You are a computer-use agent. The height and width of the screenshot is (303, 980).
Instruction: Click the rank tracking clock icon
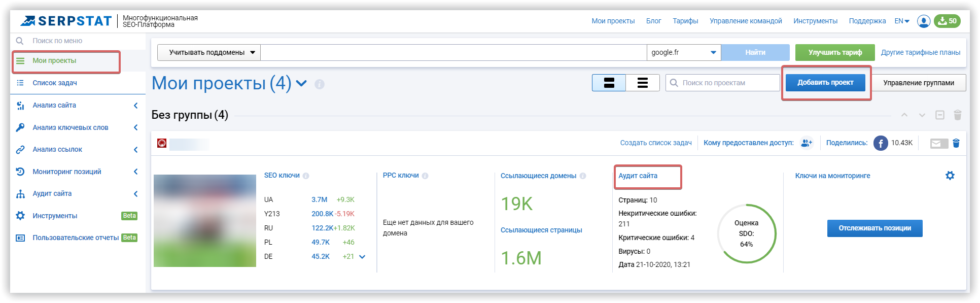point(20,172)
